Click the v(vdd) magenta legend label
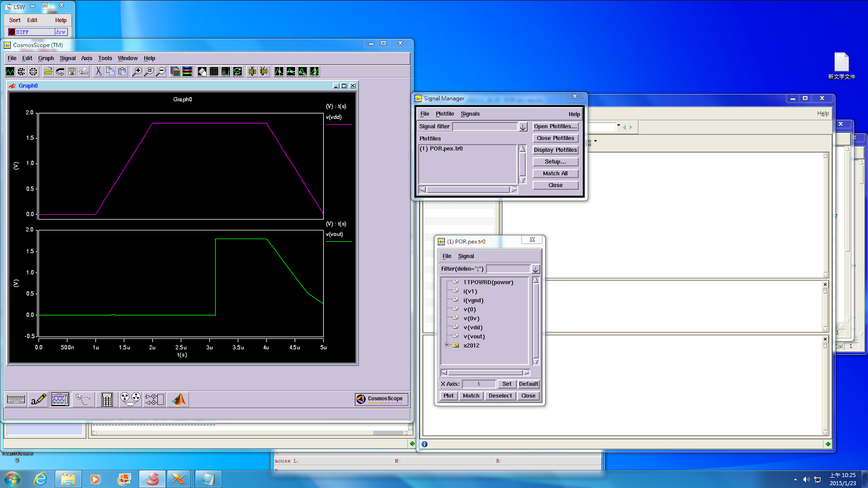 click(x=334, y=117)
